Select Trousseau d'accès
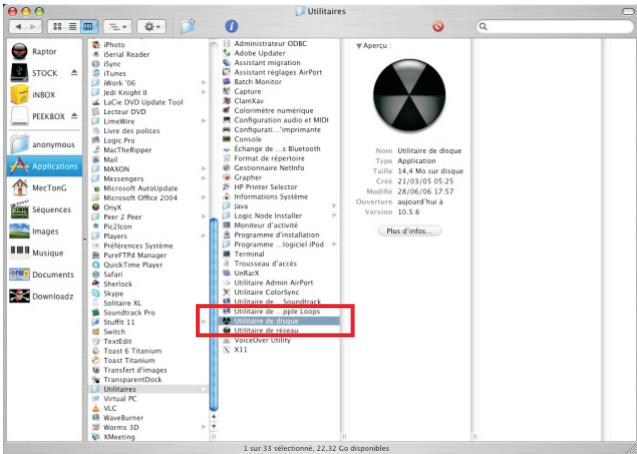Viewport: 637px width, 454px height. [280, 264]
